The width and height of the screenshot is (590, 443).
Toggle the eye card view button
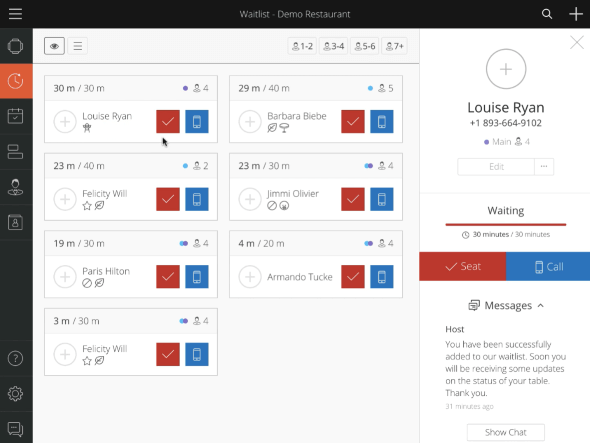[54, 46]
